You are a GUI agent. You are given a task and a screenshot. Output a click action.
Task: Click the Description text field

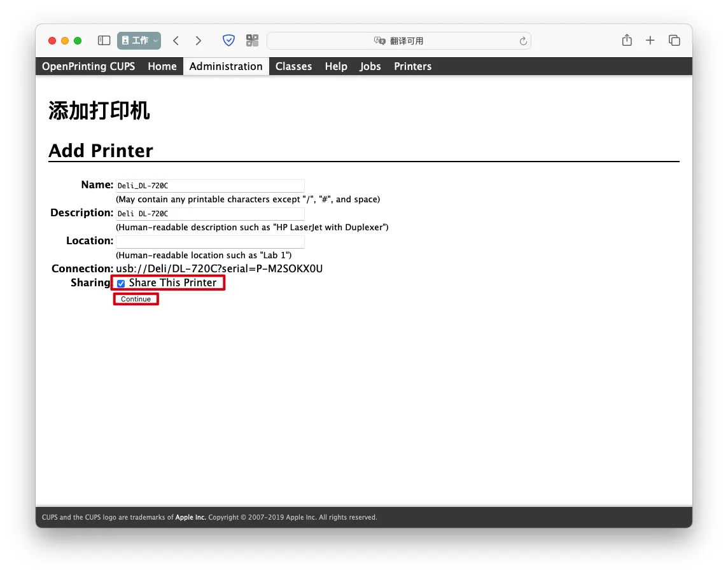(210, 214)
